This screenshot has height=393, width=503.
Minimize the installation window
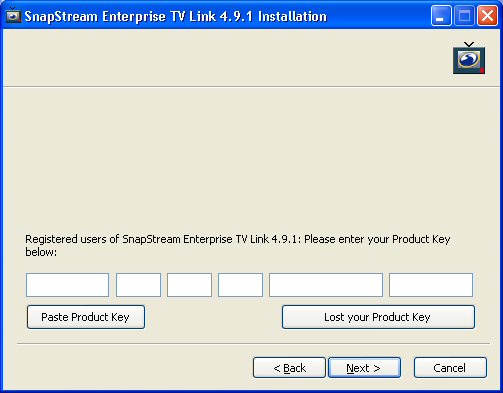(441, 16)
